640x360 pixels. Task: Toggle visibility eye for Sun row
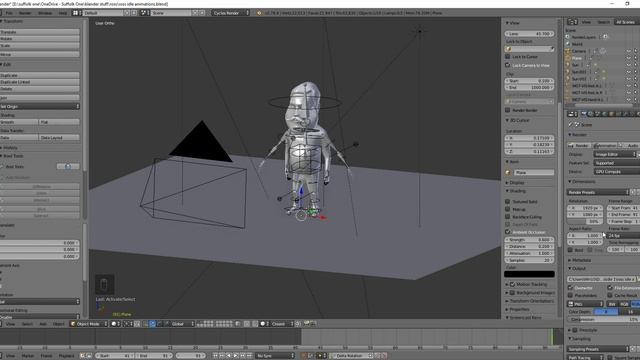point(629,65)
